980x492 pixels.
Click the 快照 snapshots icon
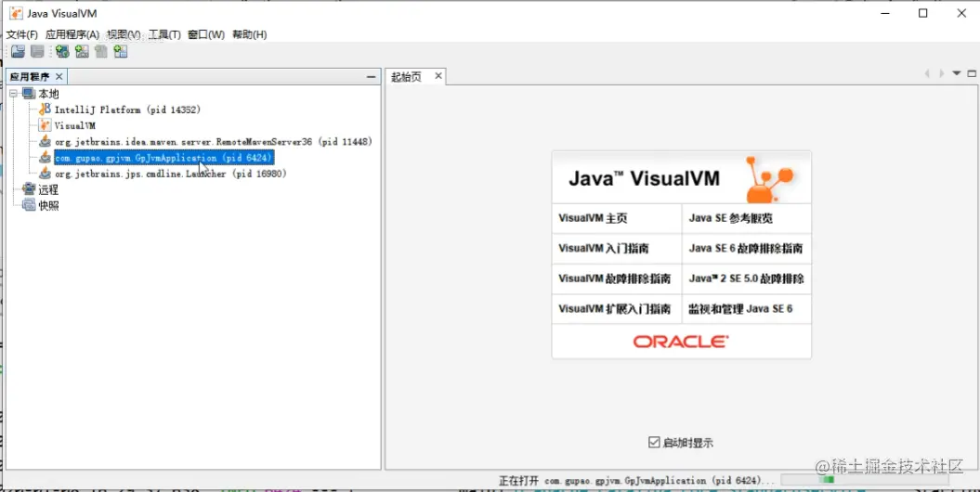pos(29,205)
